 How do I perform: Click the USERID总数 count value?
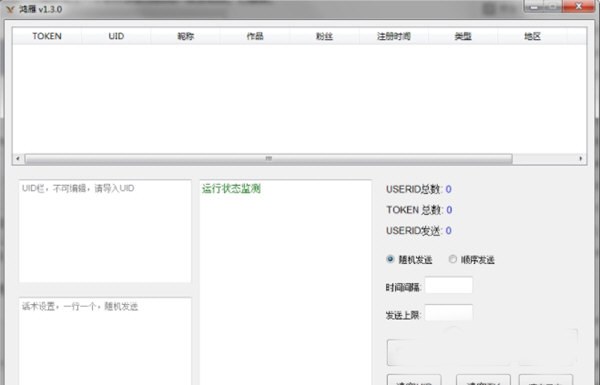coord(448,189)
